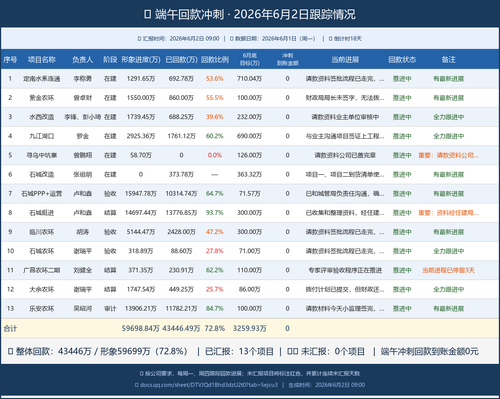Click the 13776.85万 collected amount

(181, 213)
